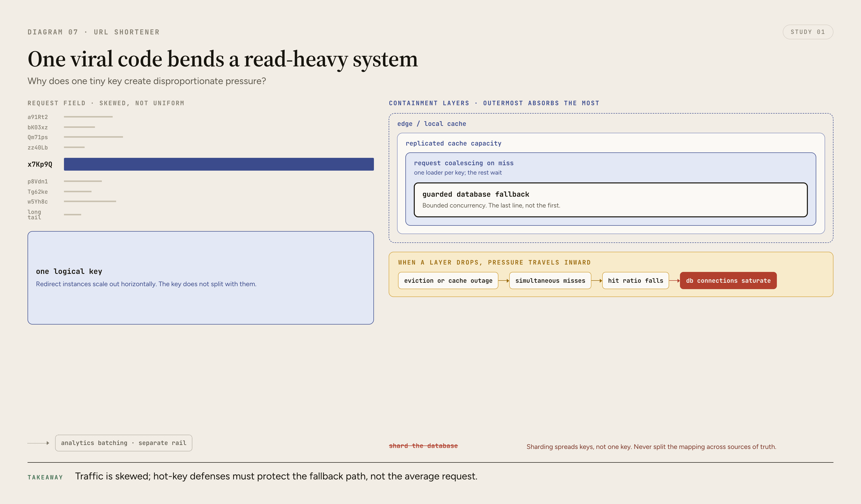Click WHEN A LAYER DROPS heading
This screenshot has width=861, height=504.
(x=494, y=263)
